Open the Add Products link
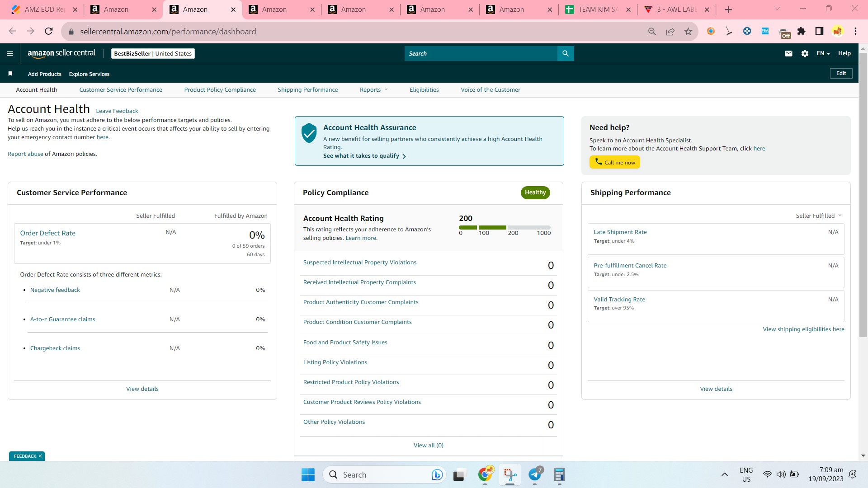This screenshot has width=868, height=488. pos(45,74)
